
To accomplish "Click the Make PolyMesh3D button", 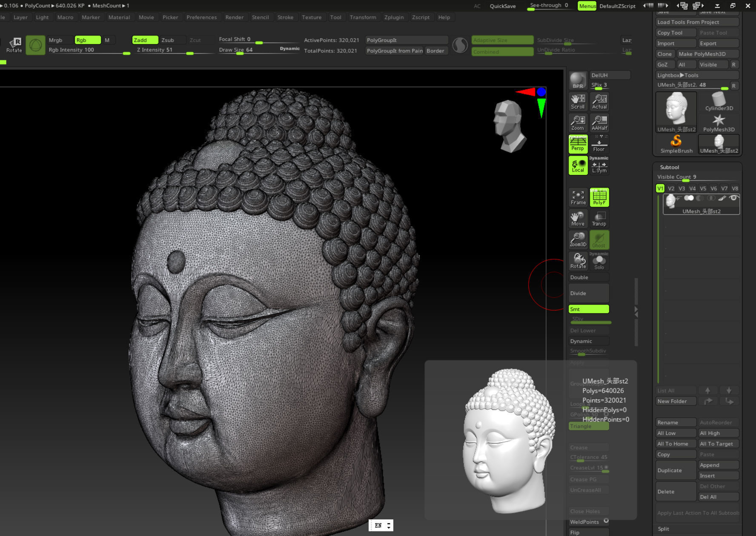I will (x=707, y=54).
